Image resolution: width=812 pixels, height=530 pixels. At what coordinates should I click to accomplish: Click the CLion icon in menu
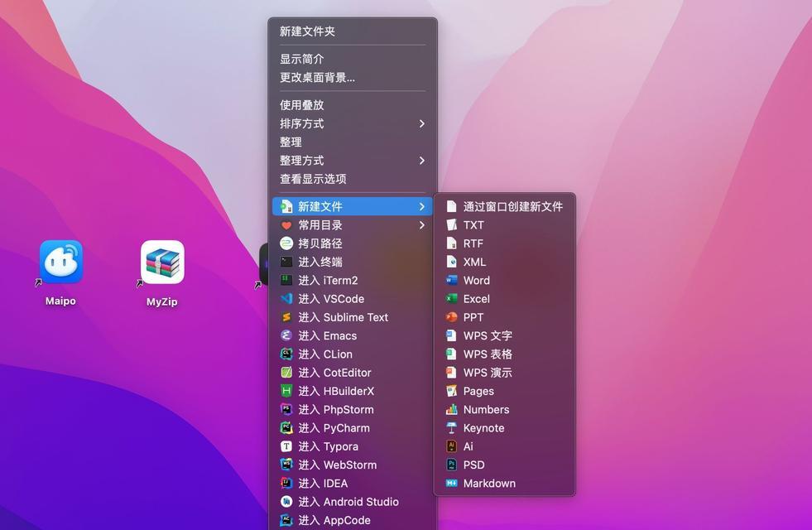pos(286,354)
